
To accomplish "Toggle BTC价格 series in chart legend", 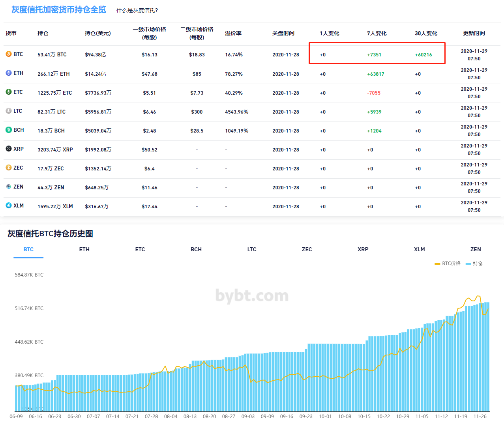I will coord(448,263).
